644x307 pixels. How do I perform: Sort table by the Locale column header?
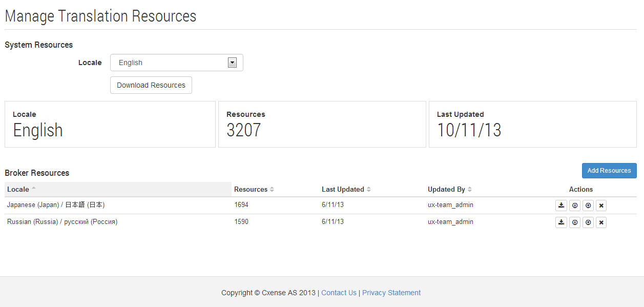click(x=118, y=189)
